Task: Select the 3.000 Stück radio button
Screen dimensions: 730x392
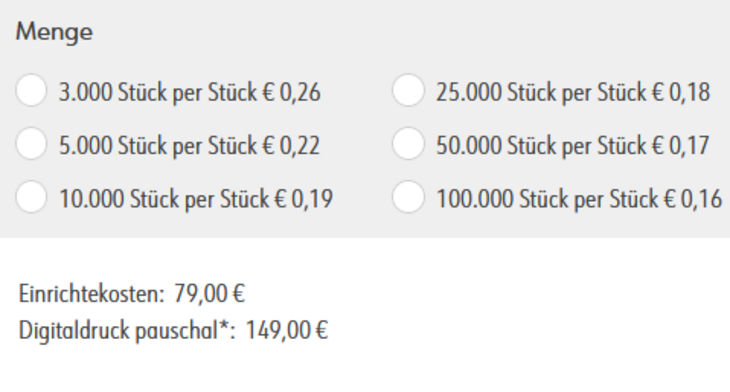Action: pos(31,90)
